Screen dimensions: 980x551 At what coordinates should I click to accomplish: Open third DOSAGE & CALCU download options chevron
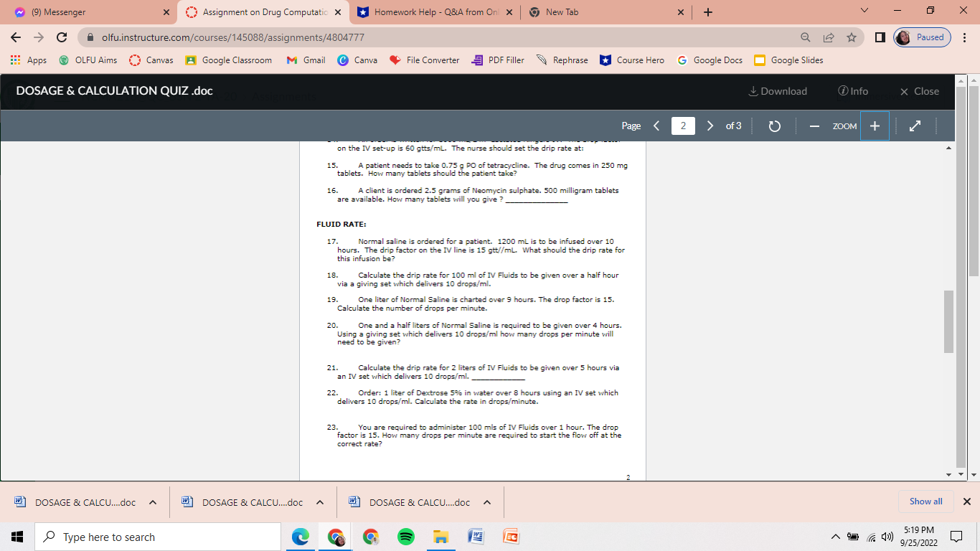(487, 502)
